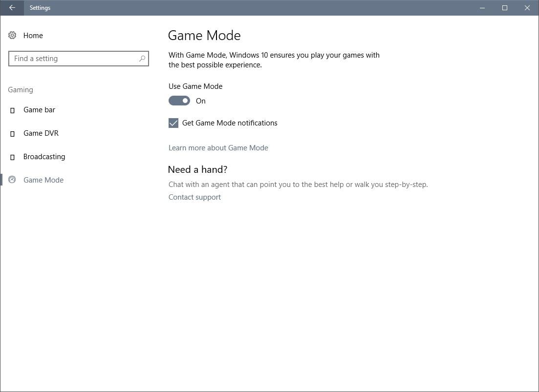Click the Contact support link
Viewport: 539px width, 392px height.
point(194,197)
